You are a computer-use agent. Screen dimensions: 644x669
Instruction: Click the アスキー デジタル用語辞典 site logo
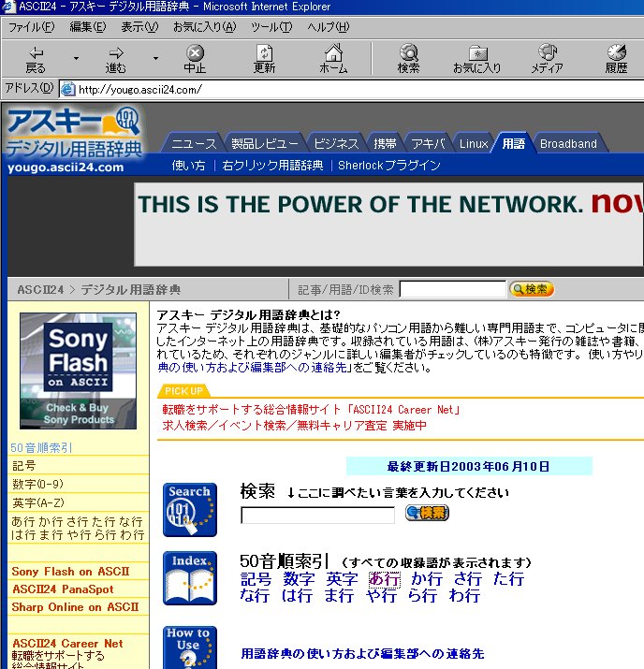tap(74, 140)
